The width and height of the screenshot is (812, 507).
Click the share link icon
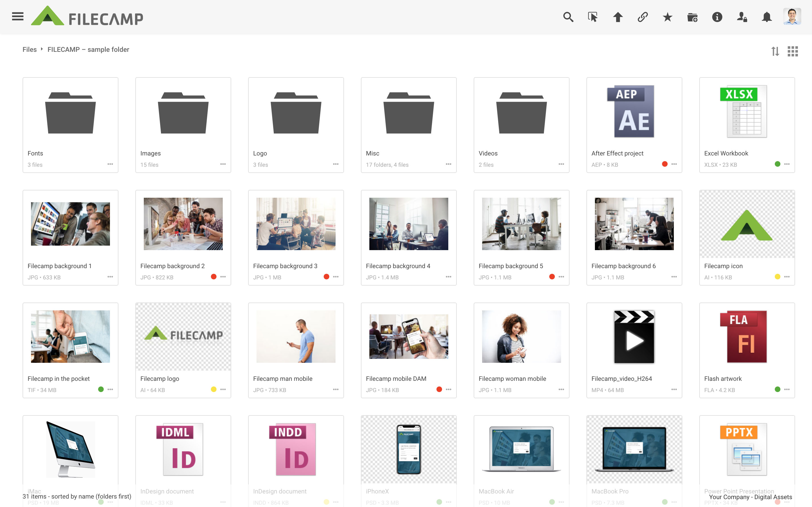pyautogui.click(x=642, y=17)
